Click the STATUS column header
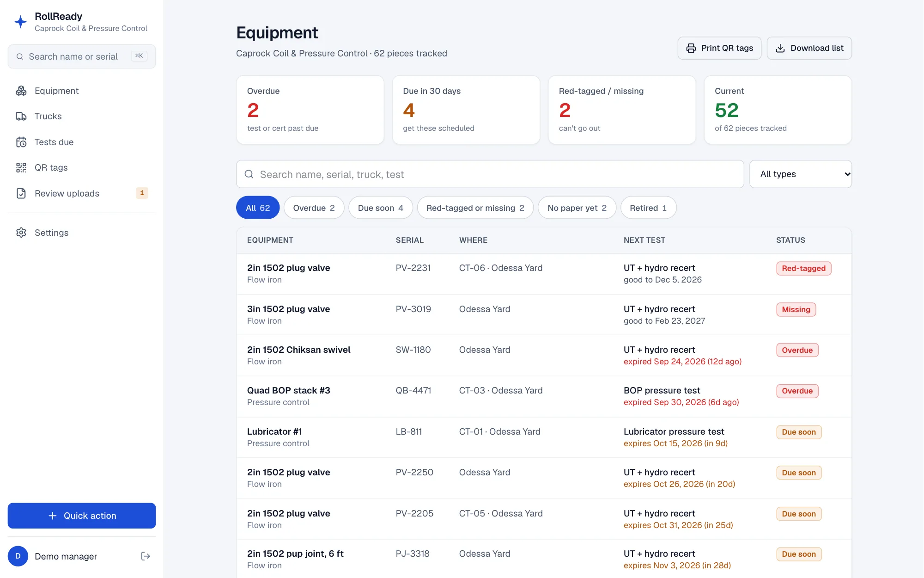 click(790, 240)
